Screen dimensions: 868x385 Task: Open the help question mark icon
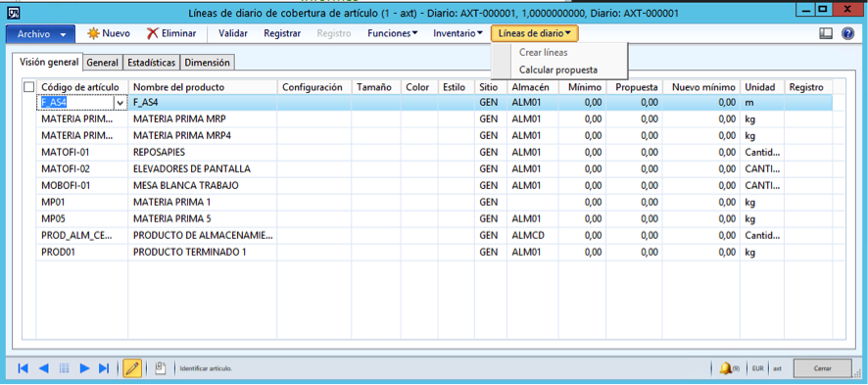847,33
